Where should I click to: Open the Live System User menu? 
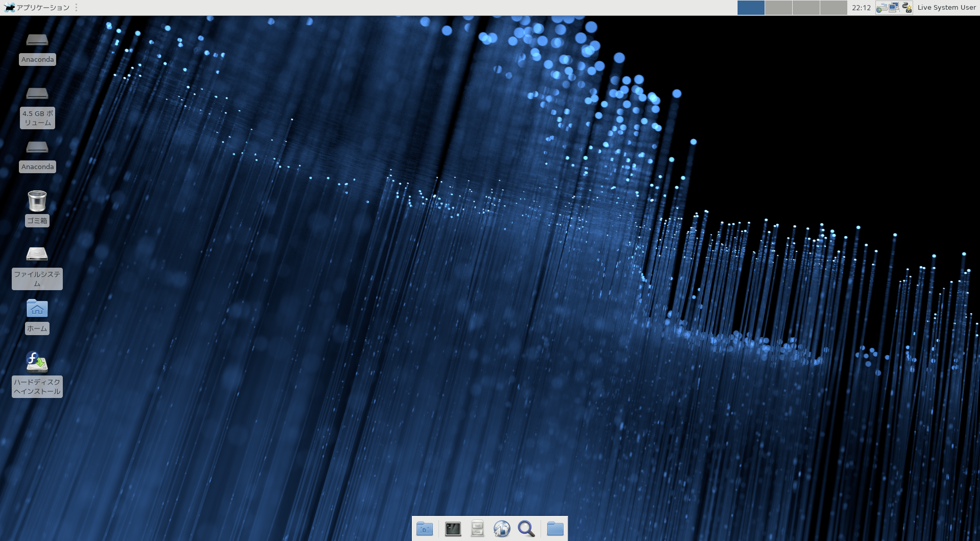pos(946,8)
